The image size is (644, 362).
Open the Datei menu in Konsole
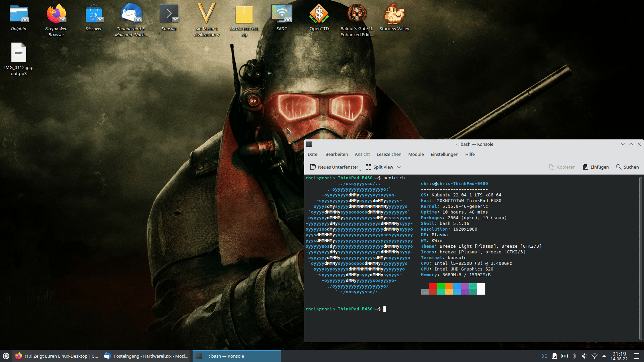[313, 154]
